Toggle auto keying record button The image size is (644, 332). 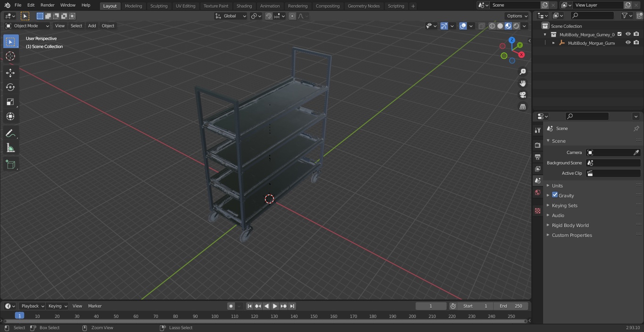231,306
